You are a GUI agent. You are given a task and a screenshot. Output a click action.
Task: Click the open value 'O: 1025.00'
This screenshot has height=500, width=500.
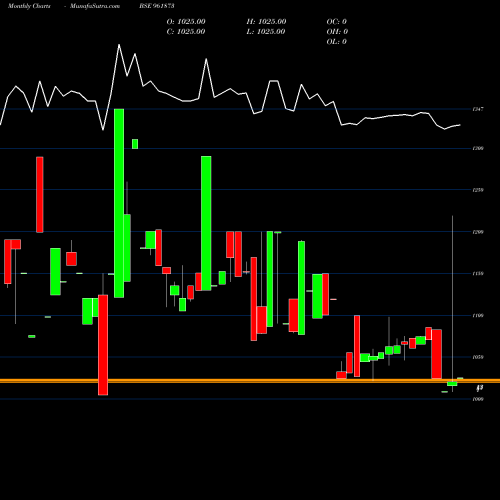pos(186,22)
